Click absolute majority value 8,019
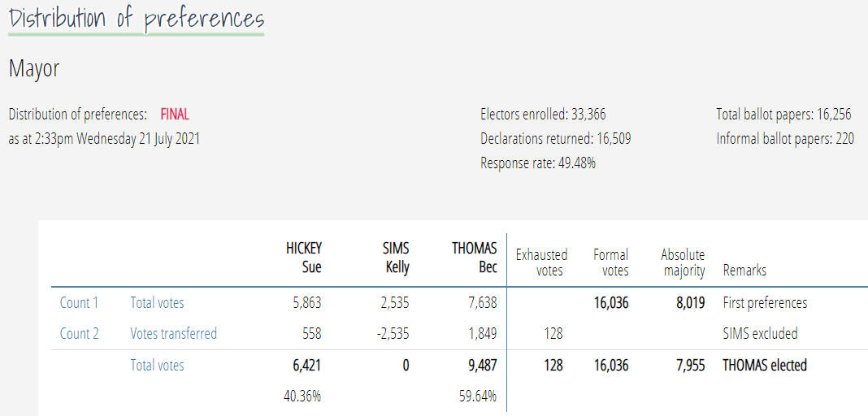This screenshot has height=416, width=868. tap(691, 303)
